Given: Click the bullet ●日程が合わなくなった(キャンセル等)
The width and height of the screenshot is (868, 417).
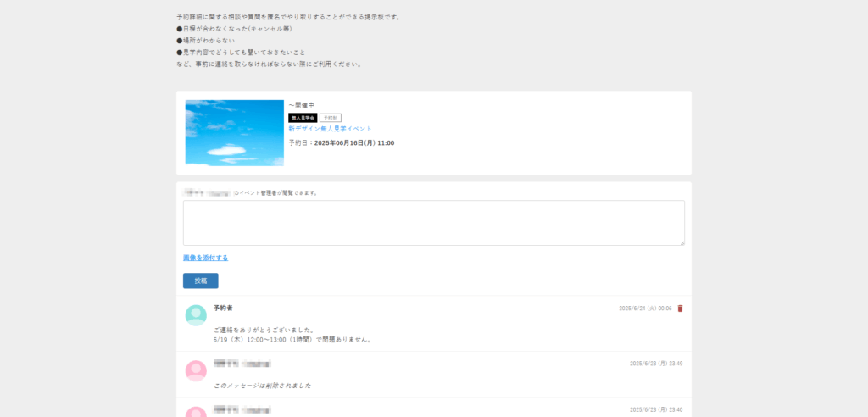Looking at the screenshot, I should [234, 29].
